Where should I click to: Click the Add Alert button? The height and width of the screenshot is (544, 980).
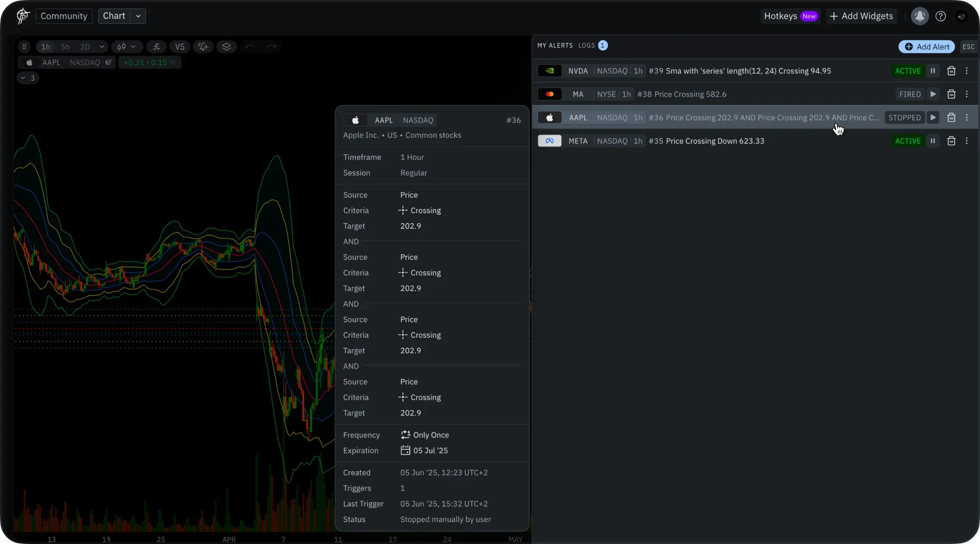[927, 46]
